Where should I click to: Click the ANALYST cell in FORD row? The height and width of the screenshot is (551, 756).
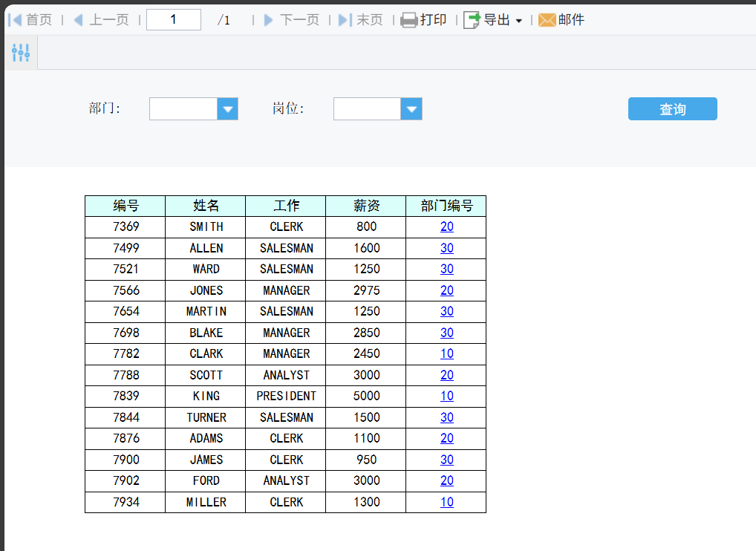(286, 480)
